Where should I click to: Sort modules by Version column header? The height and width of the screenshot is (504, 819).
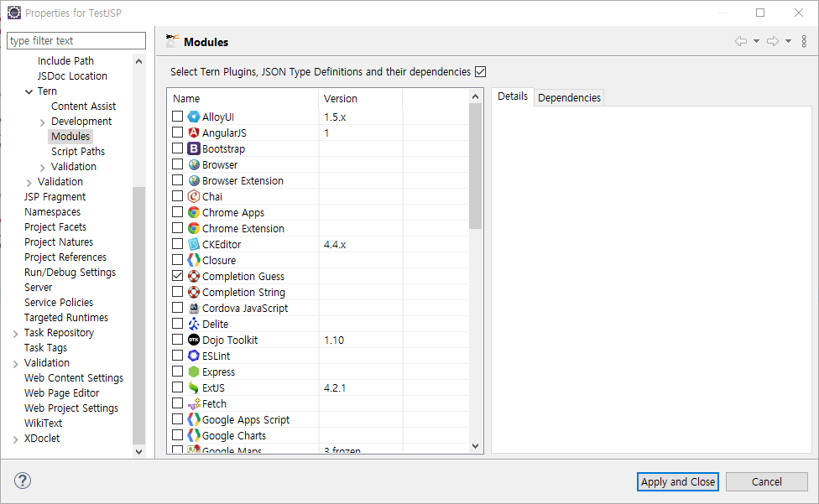[x=360, y=99]
